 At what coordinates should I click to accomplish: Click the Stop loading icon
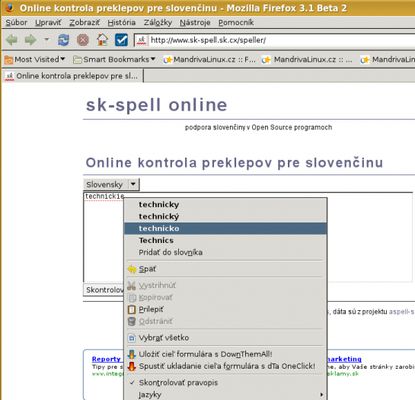tap(83, 40)
